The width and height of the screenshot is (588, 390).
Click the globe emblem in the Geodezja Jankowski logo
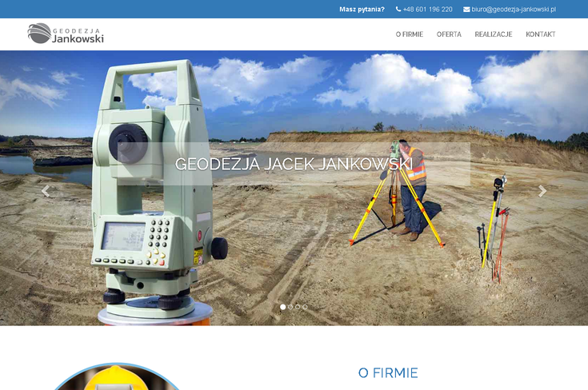pyautogui.click(x=39, y=34)
